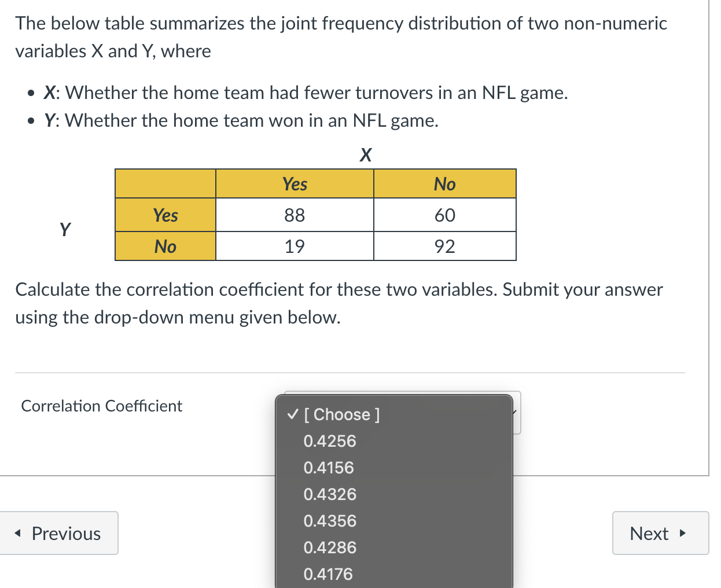Click the Correlation Coefficient label
721x588 pixels.
pos(101,406)
